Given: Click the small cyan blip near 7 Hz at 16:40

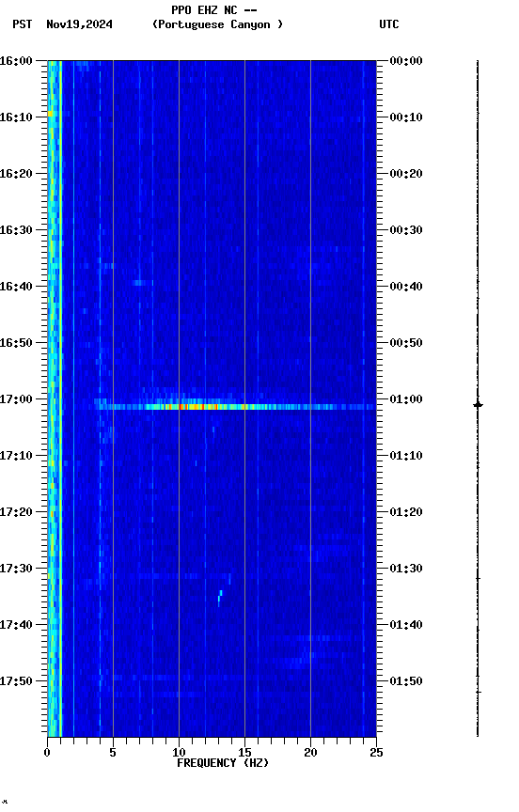Looking at the screenshot, I should 141,283.
